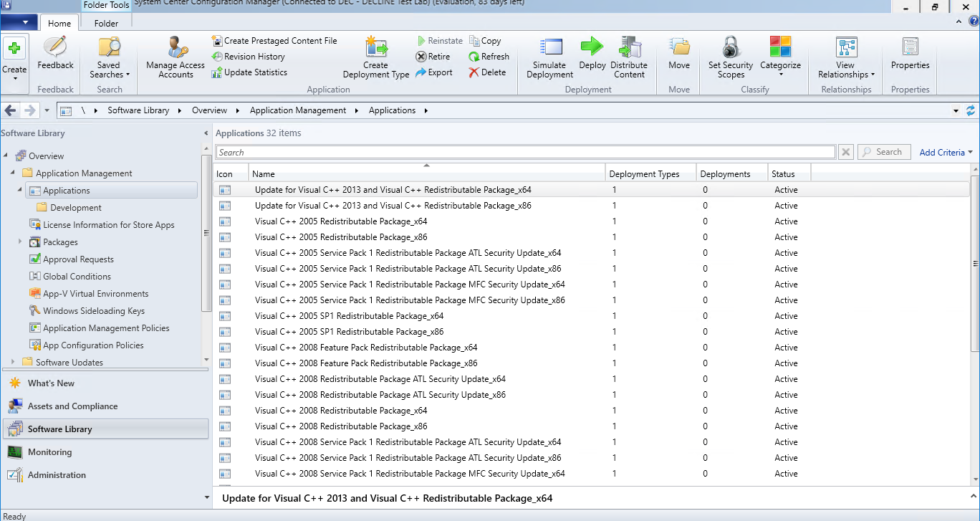Click the back navigation arrow
This screenshot has width=980, height=521.
coord(11,110)
